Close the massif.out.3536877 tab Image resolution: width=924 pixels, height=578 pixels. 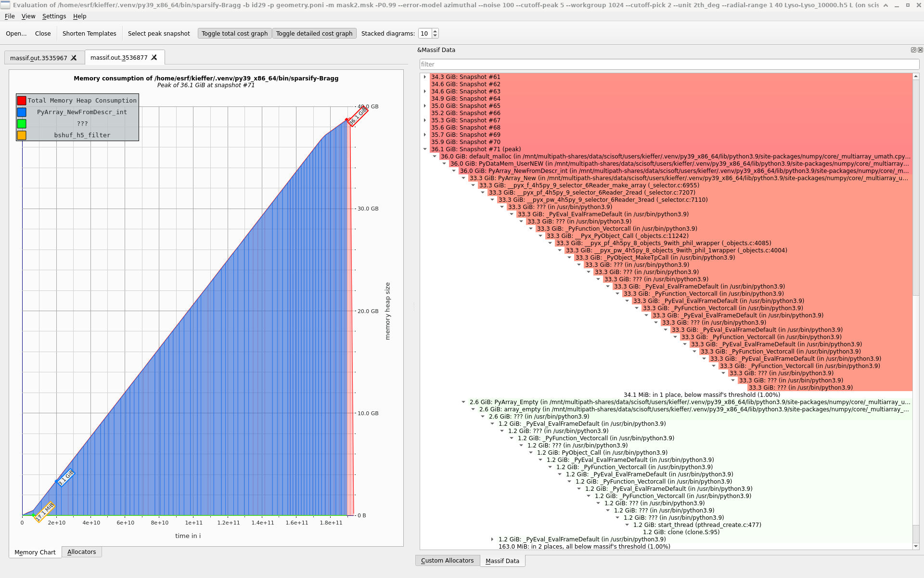(154, 57)
